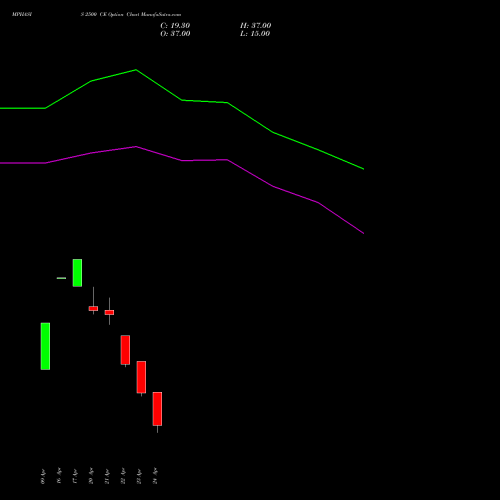The height and width of the screenshot is (500, 500).
Task: Select the red candle for 22 Apr
Action: [x=125, y=350]
